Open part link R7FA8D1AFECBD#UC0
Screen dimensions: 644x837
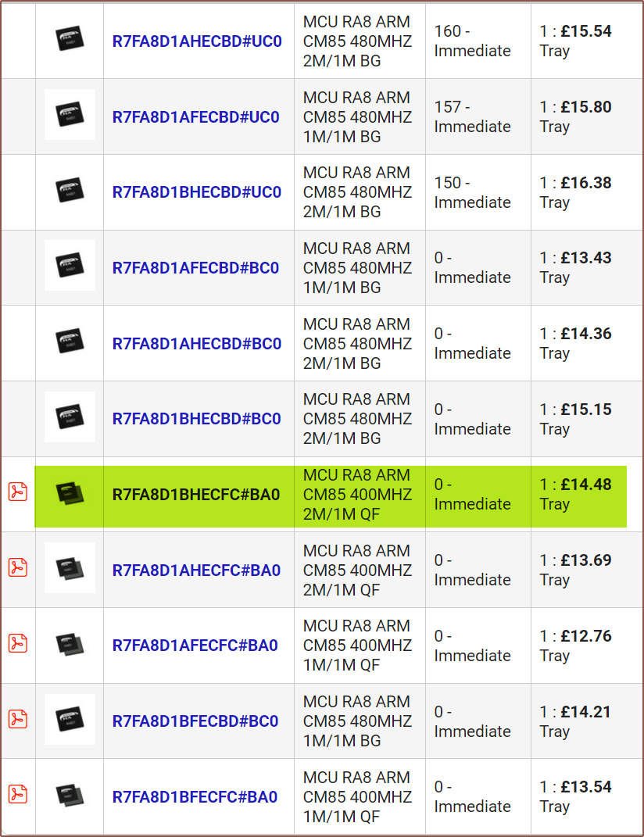point(195,117)
